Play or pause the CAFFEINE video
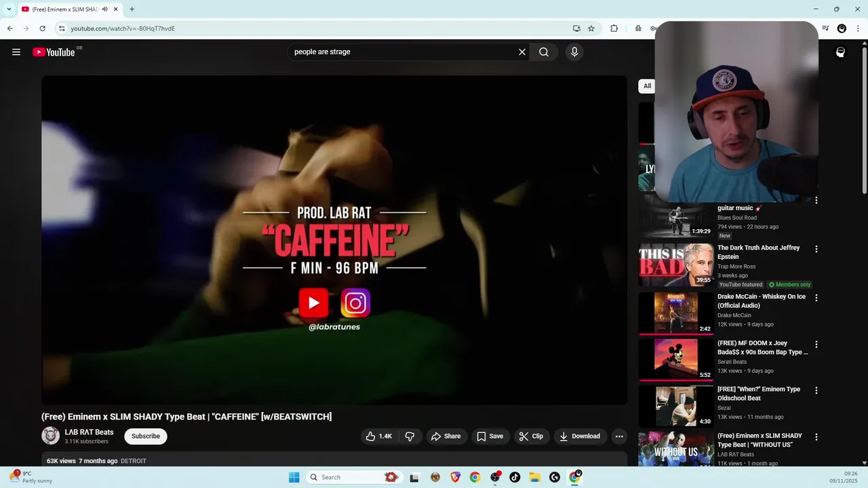Viewport: 868px width, 488px height. (334, 240)
